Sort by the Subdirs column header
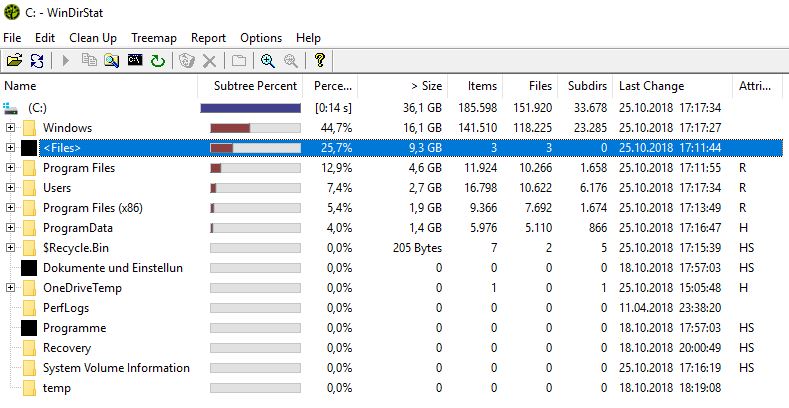The image size is (789, 408). [x=585, y=86]
